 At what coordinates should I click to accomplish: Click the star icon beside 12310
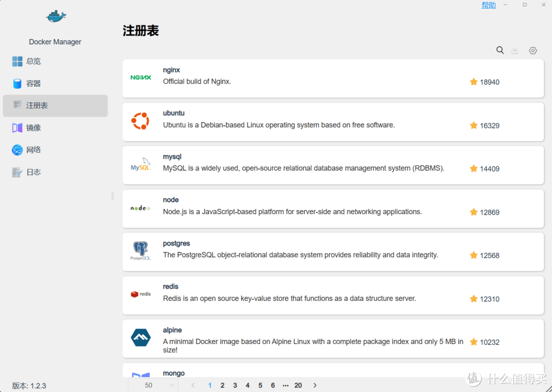coord(473,299)
